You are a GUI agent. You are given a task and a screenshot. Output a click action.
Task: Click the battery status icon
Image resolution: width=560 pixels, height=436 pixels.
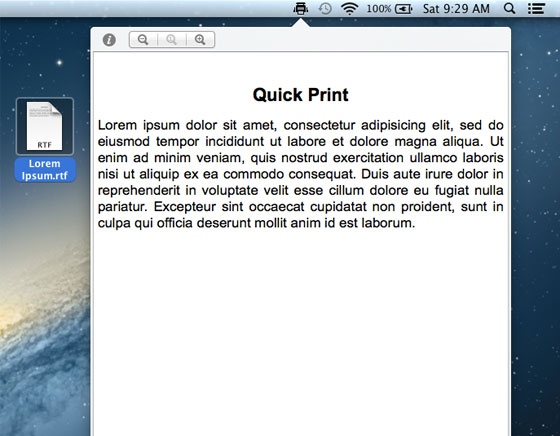point(404,9)
